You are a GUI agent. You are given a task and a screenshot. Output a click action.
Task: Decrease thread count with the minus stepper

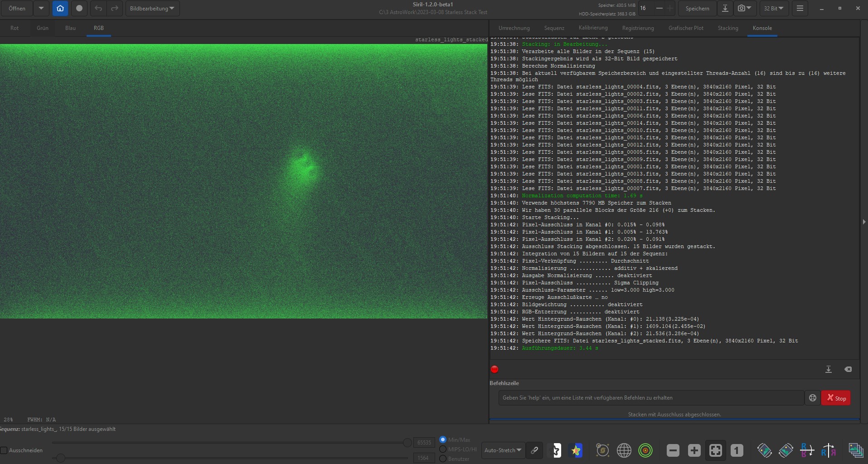coord(659,8)
